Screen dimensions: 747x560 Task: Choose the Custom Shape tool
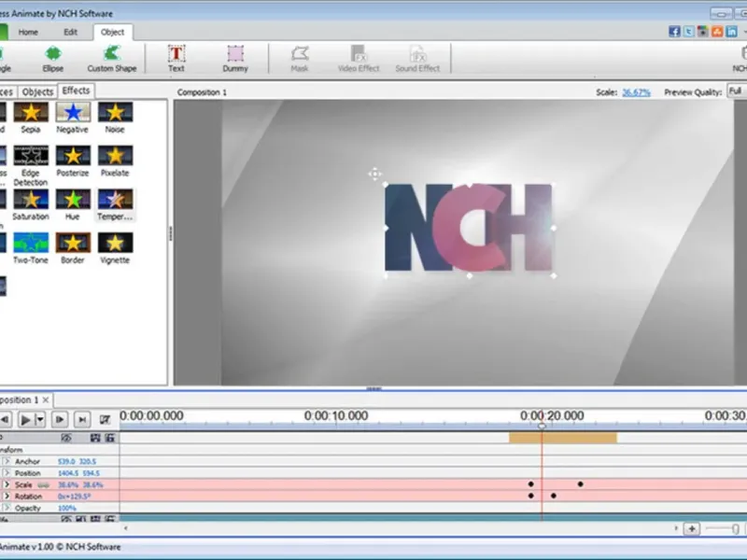point(112,59)
